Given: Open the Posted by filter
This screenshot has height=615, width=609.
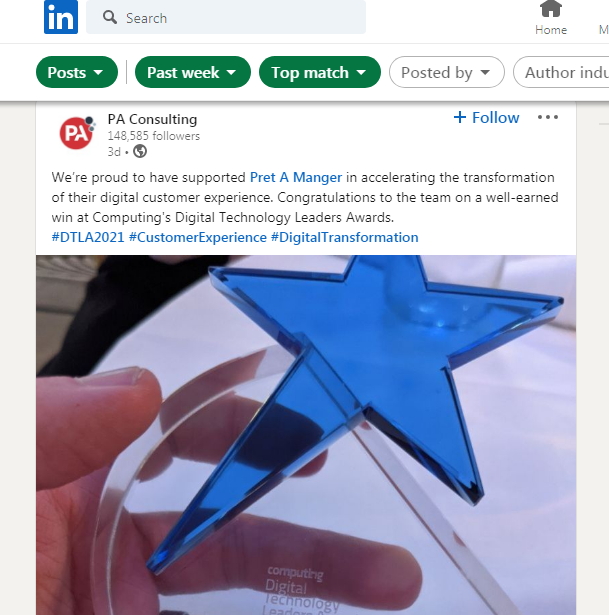Looking at the screenshot, I should tap(447, 72).
